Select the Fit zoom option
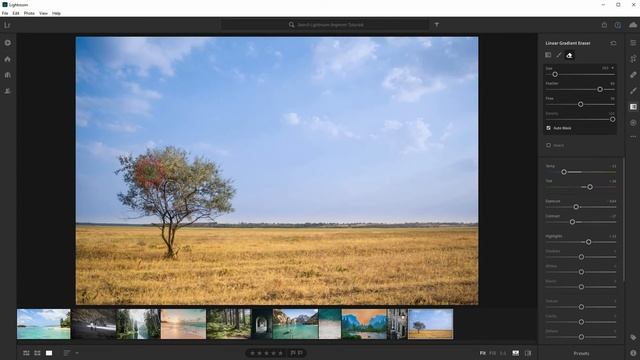This screenshot has height=360, width=640. [482, 353]
